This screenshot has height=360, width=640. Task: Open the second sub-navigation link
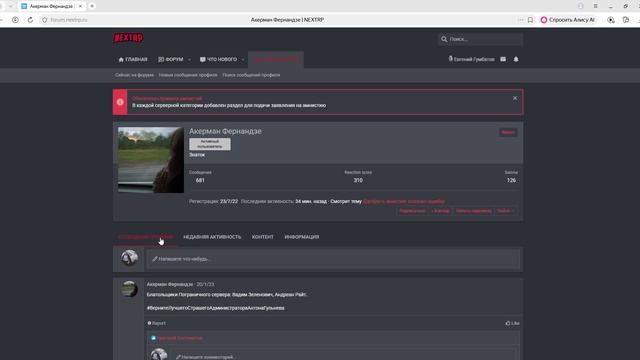click(188, 75)
